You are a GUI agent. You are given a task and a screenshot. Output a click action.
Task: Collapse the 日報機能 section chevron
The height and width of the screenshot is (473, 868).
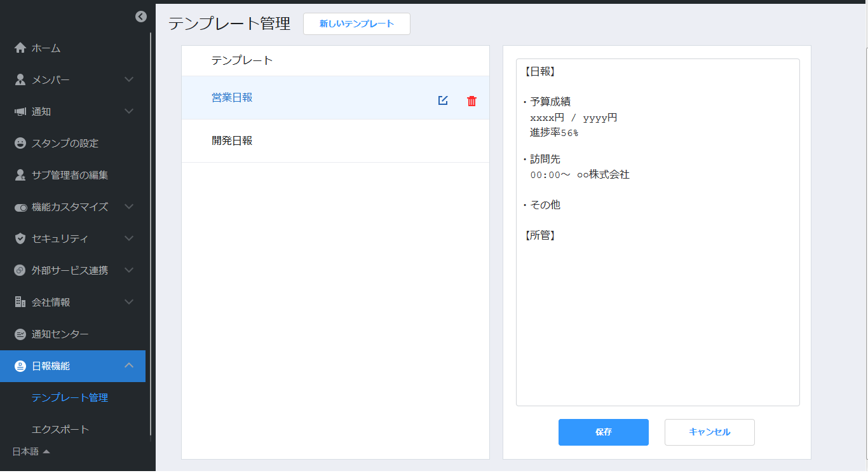coord(129,366)
